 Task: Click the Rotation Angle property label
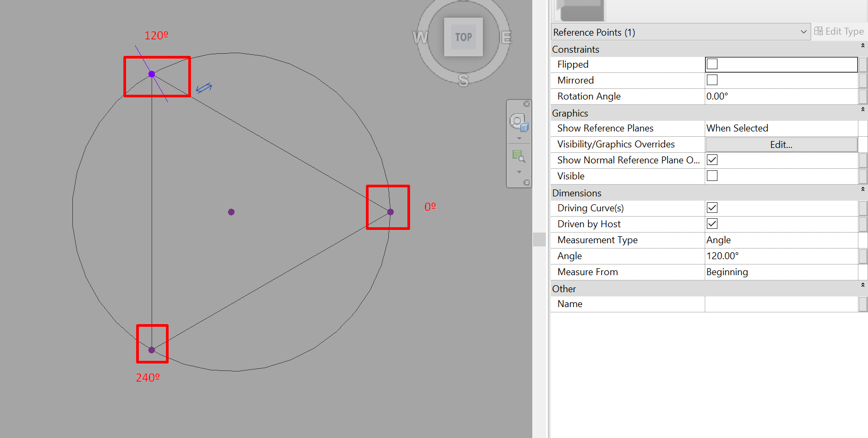pyautogui.click(x=589, y=96)
